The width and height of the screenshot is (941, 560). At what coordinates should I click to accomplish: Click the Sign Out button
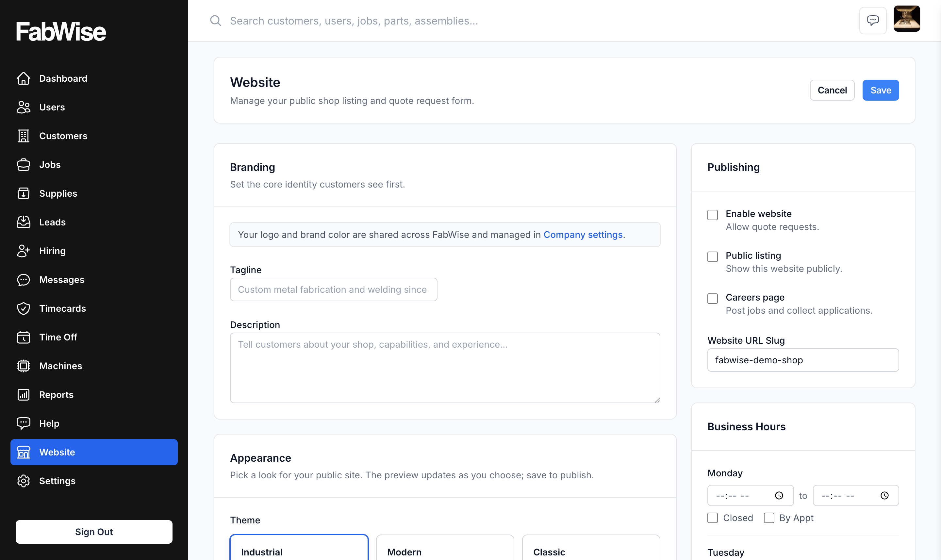94,532
